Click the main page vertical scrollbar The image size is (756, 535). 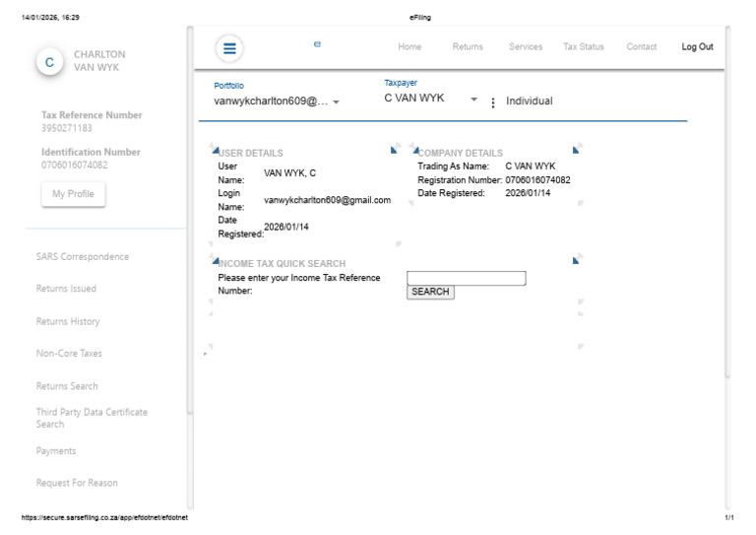pos(727,203)
